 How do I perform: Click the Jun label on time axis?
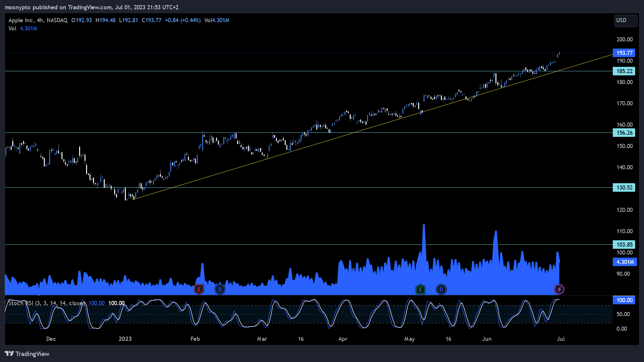pyautogui.click(x=487, y=339)
